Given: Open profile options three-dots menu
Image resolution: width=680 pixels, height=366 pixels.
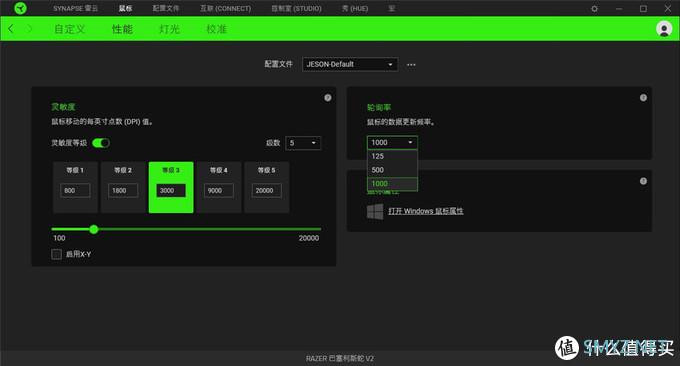Looking at the screenshot, I should coord(411,65).
